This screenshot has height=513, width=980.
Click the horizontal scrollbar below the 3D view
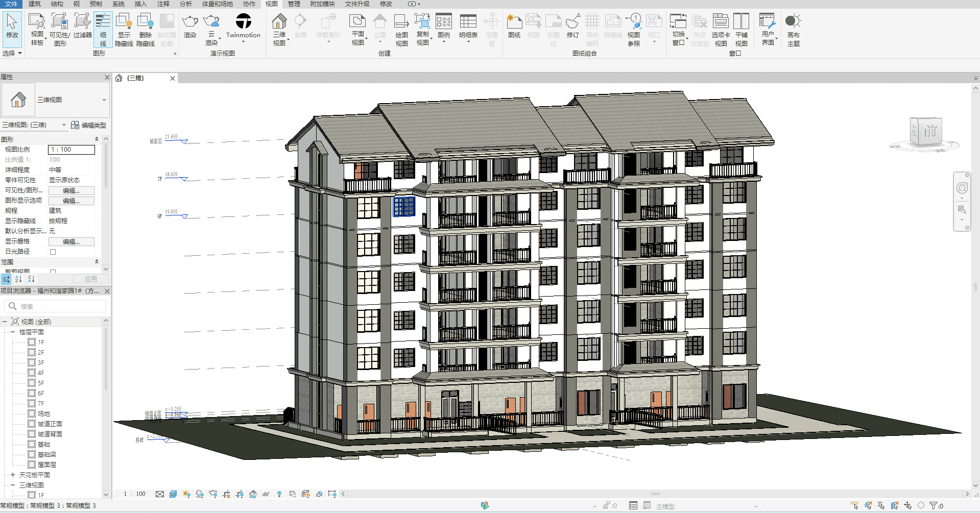point(655,494)
